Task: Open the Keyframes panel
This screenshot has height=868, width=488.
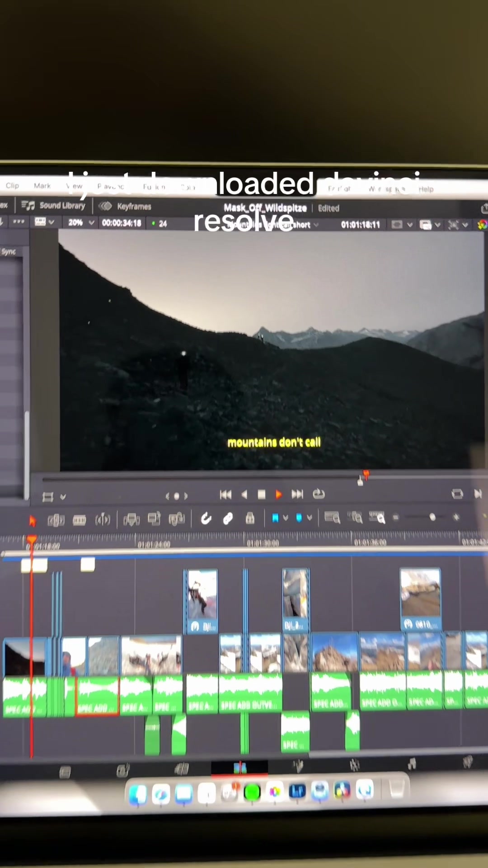Action: pyautogui.click(x=125, y=206)
